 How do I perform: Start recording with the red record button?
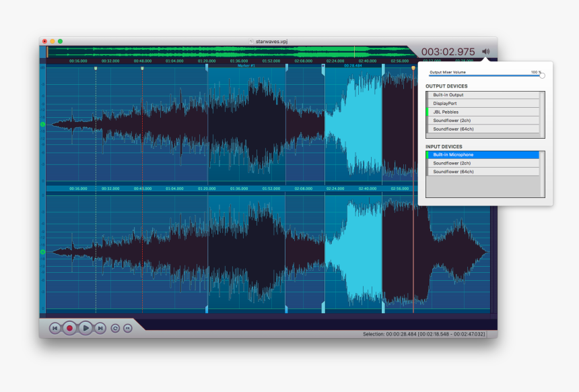click(69, 328)
